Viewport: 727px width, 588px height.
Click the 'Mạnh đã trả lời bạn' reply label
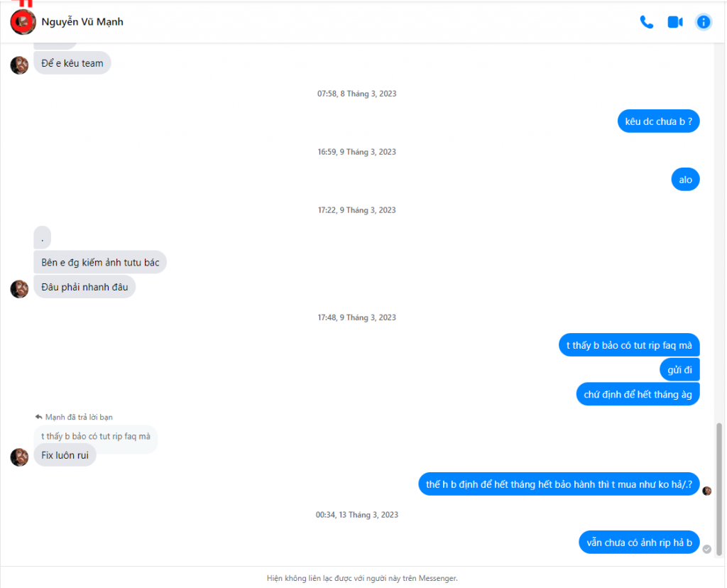[x=79, y=417]
